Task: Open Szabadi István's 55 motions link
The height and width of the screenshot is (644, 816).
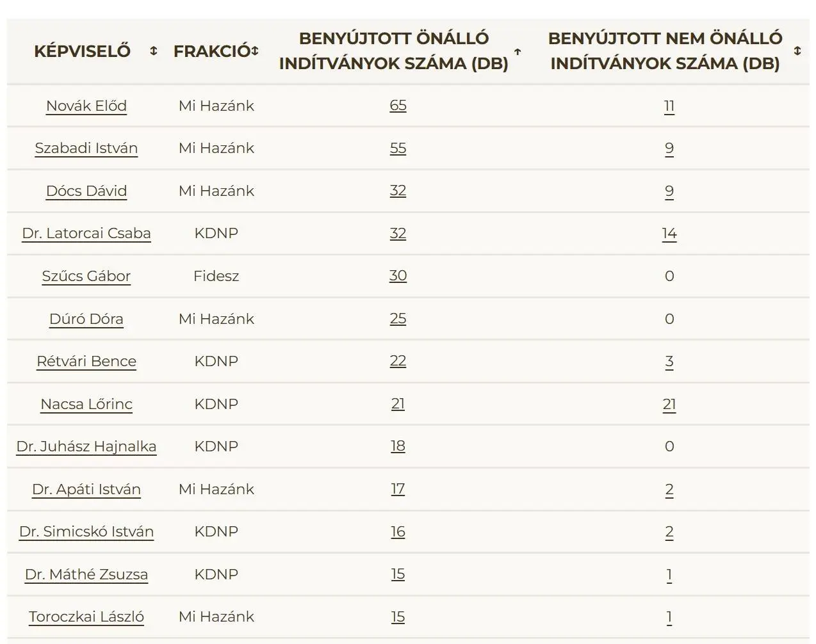Action: [398, 149]
